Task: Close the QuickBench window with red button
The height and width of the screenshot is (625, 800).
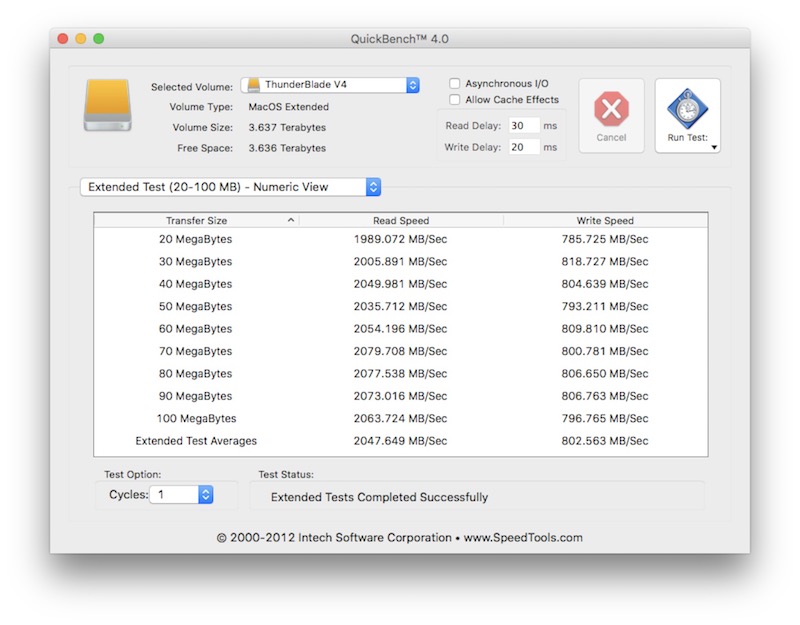Action: click(x=63, y=39)
